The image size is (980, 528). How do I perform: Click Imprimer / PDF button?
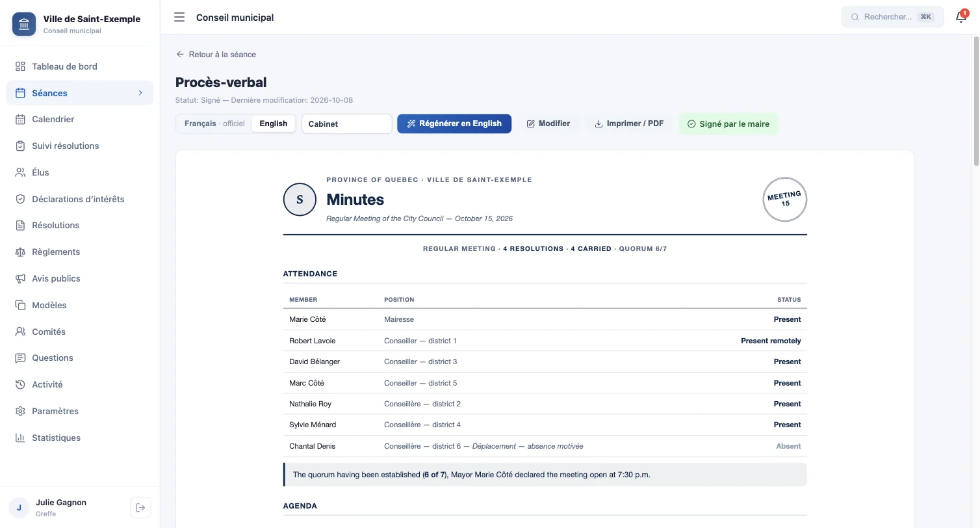(629, 124)
